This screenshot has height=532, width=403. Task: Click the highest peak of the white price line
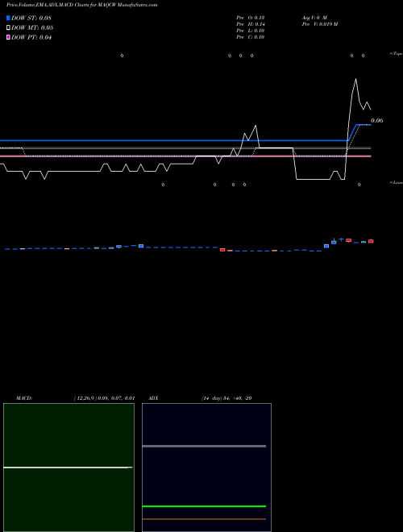[355, 79]
